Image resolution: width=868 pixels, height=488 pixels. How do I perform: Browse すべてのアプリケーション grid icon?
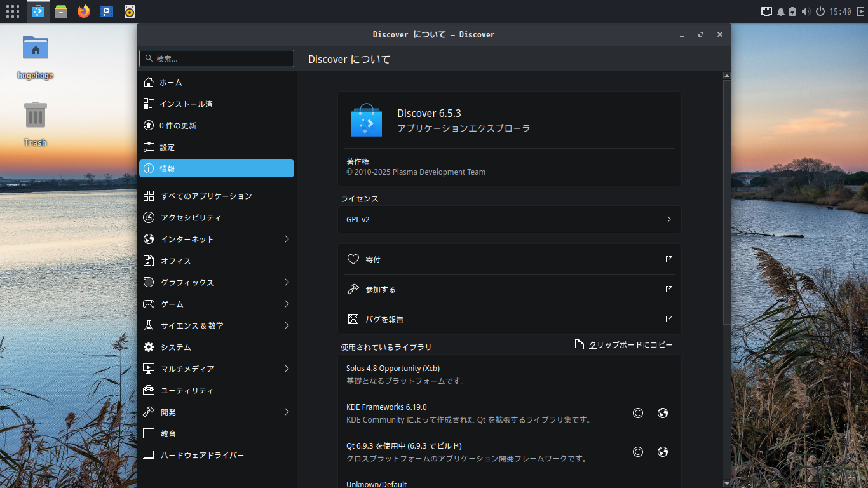149,196
